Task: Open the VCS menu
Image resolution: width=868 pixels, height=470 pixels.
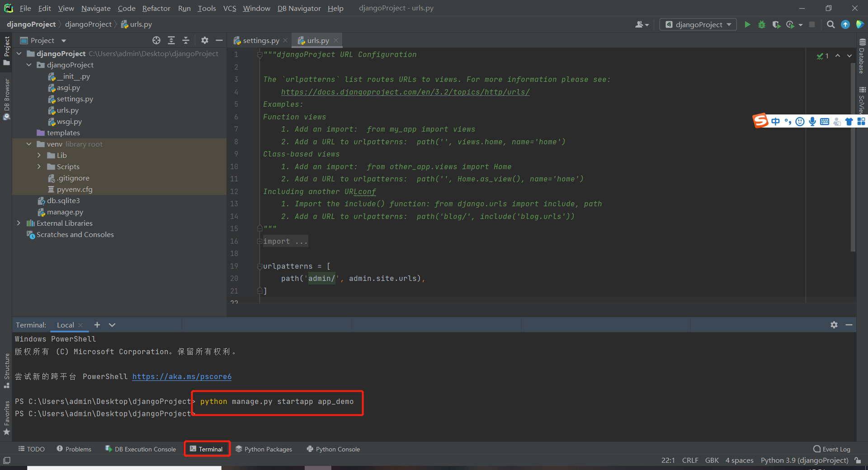Action: (230, 8)
